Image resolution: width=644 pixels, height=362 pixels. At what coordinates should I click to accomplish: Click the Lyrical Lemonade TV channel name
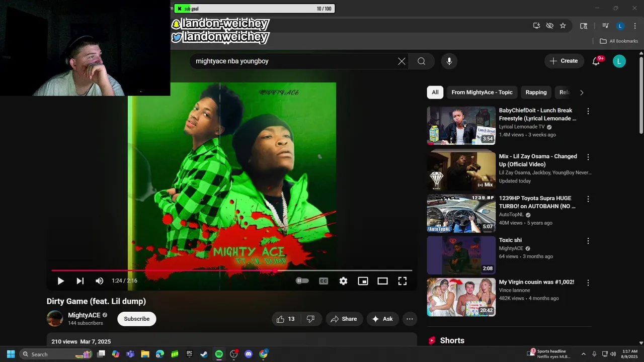coord(522,127)
